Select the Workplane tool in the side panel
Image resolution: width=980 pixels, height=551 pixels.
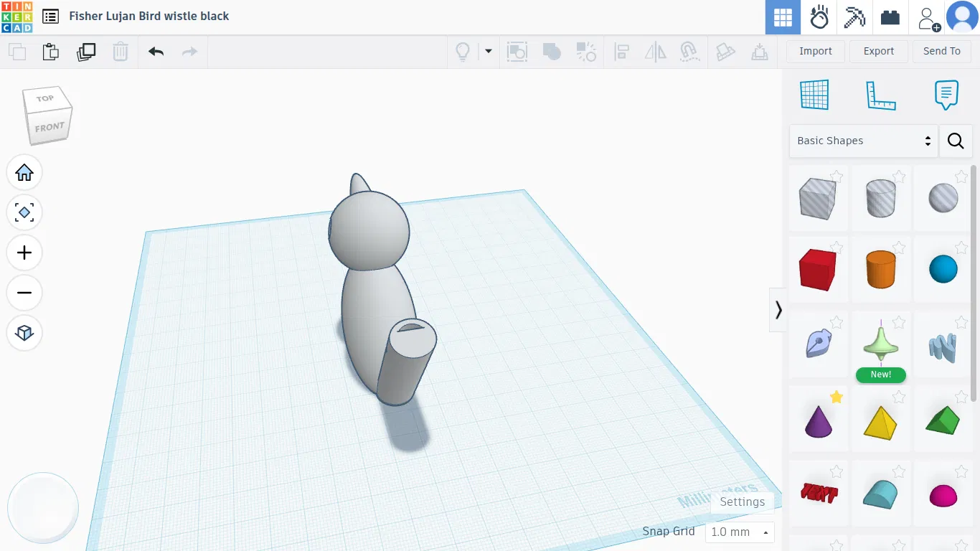click(814, 95)
